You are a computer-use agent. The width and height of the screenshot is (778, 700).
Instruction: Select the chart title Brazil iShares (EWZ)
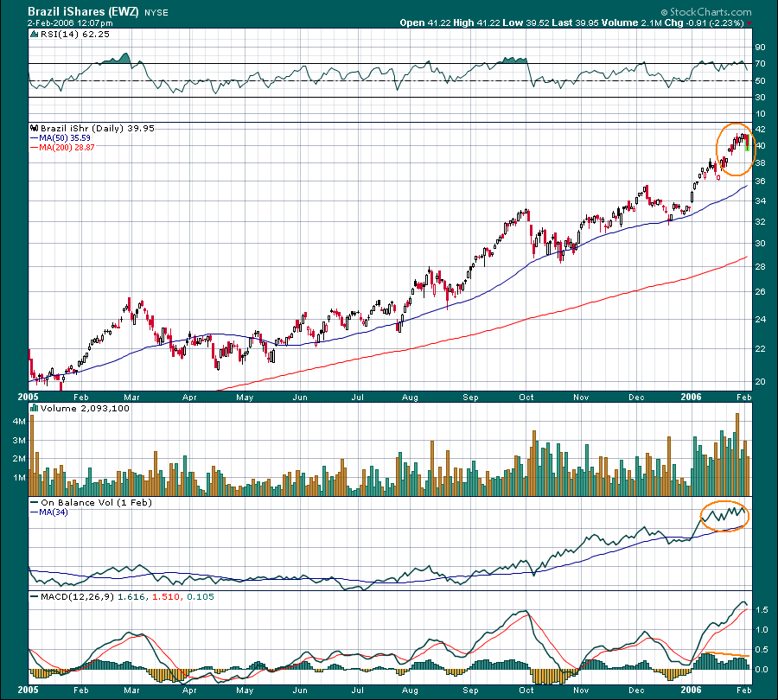(83, 11)
